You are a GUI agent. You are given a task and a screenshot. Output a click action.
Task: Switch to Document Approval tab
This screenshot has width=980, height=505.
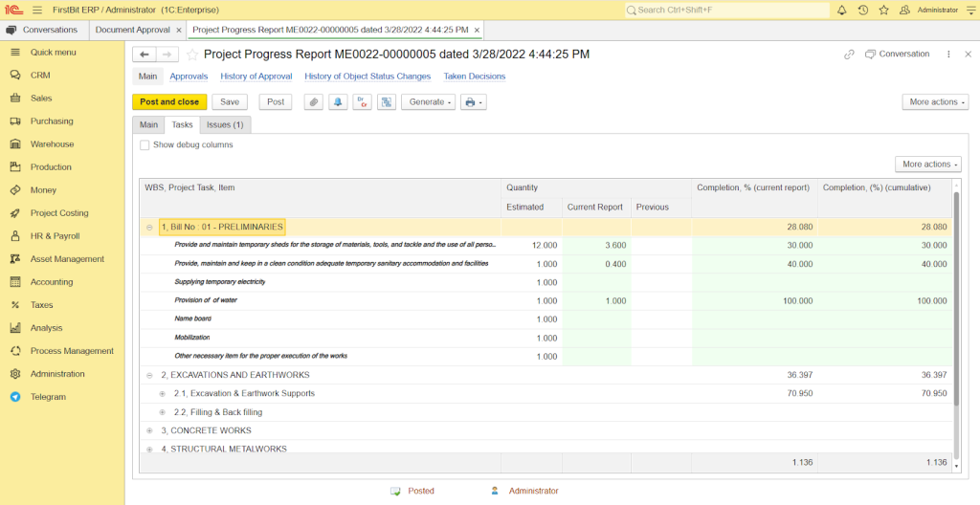[132, 30]
